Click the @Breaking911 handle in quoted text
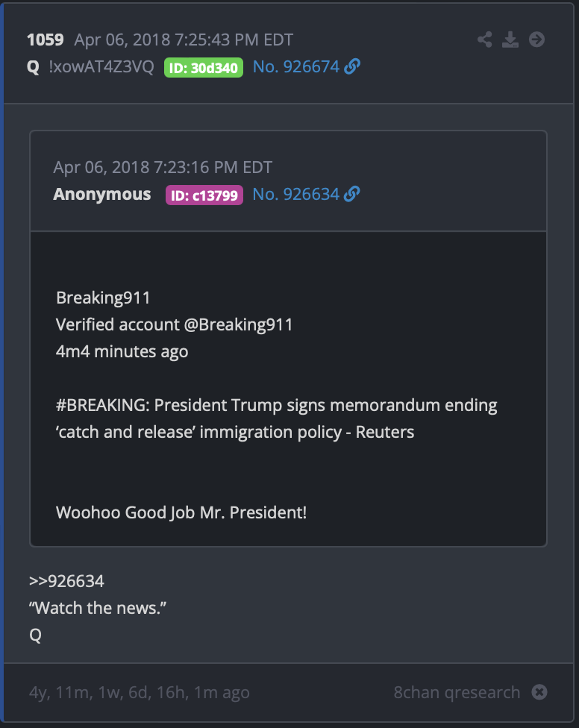This screenshot has height=728, width=579. 238,324
